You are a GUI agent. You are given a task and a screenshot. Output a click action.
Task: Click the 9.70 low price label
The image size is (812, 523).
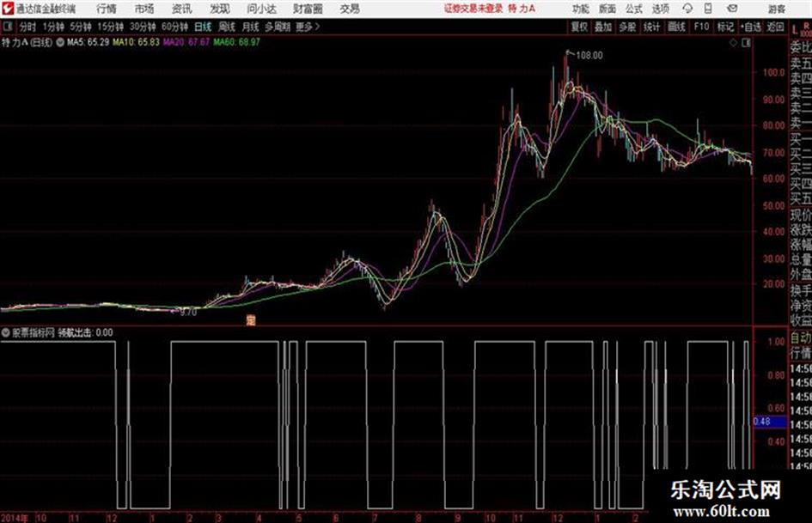[x=188, y=313]
